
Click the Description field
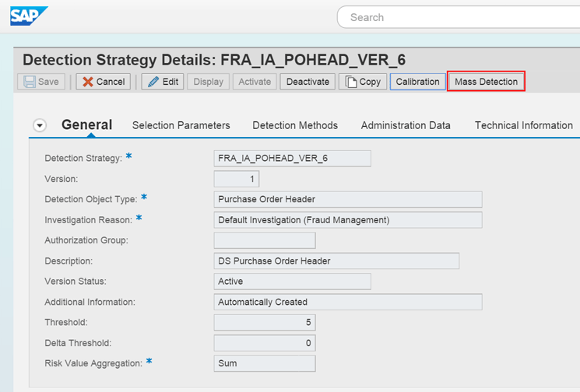click(336, 261)
